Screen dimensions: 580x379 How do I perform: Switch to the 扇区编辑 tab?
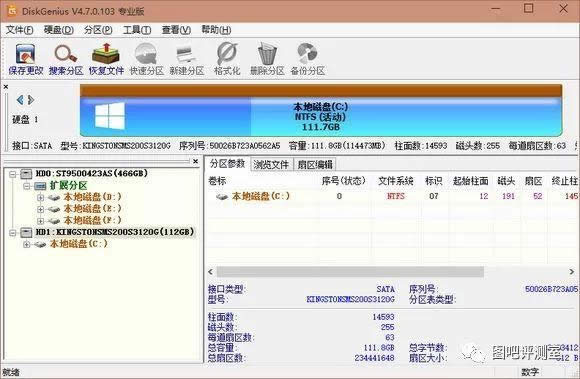pos(315,165)
